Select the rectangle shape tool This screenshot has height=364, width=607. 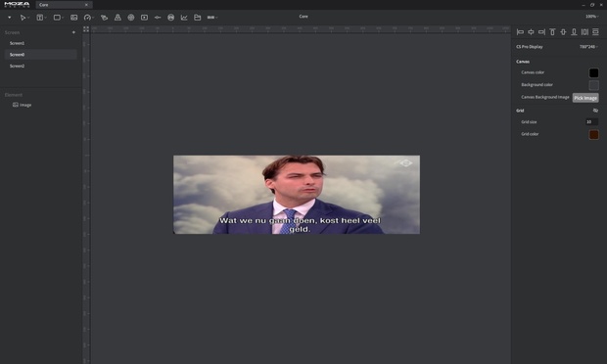pyautogui.click(x=57, y=18)
